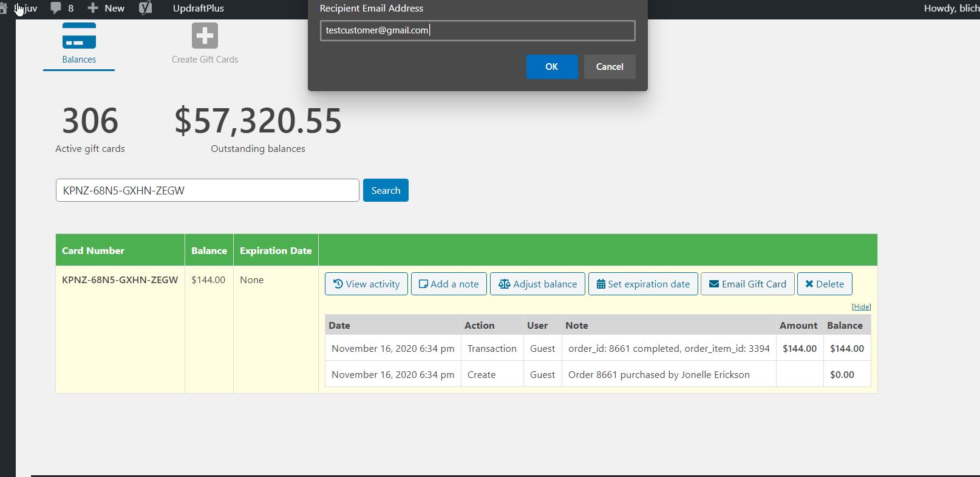Open the comments bubble icon in admin bar

56,8
